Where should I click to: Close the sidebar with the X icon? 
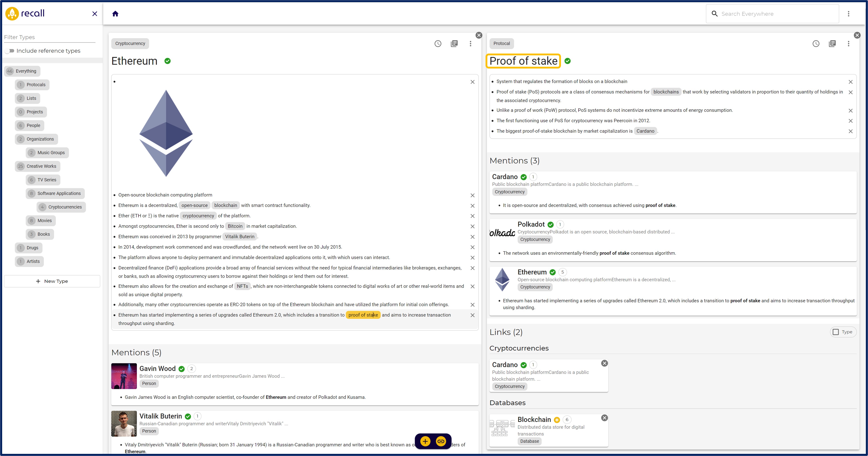click(x=95, y=14)
